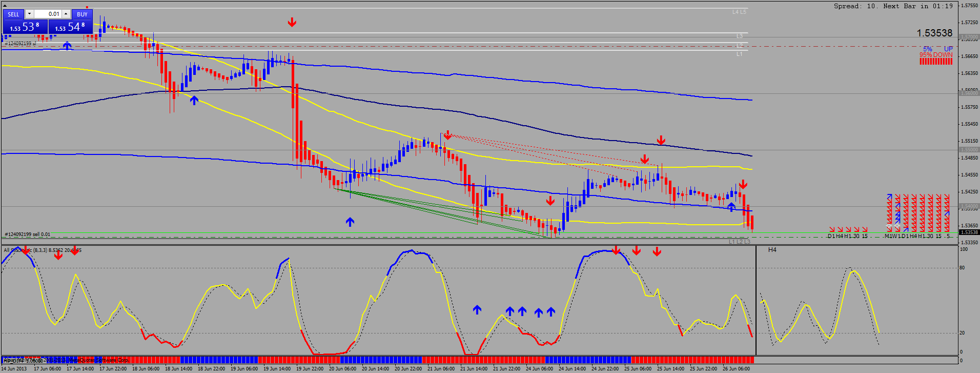Viewport: 980px width, 373px height.
Task: Click the 0.01 lot volume field
Action: tap(48, 14)
